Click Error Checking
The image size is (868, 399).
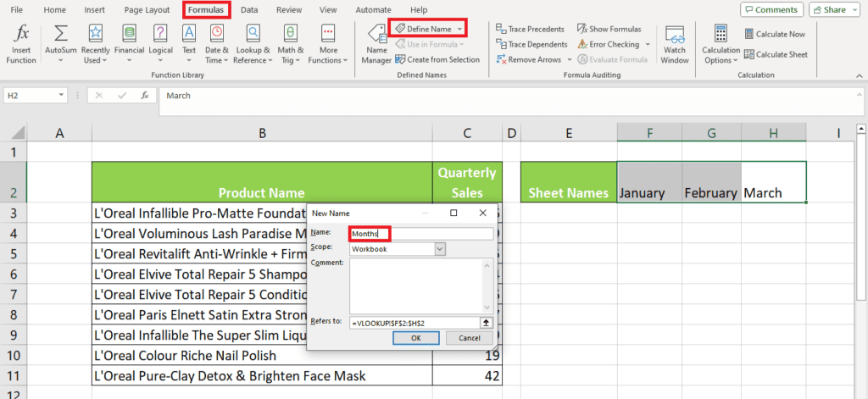609,44
